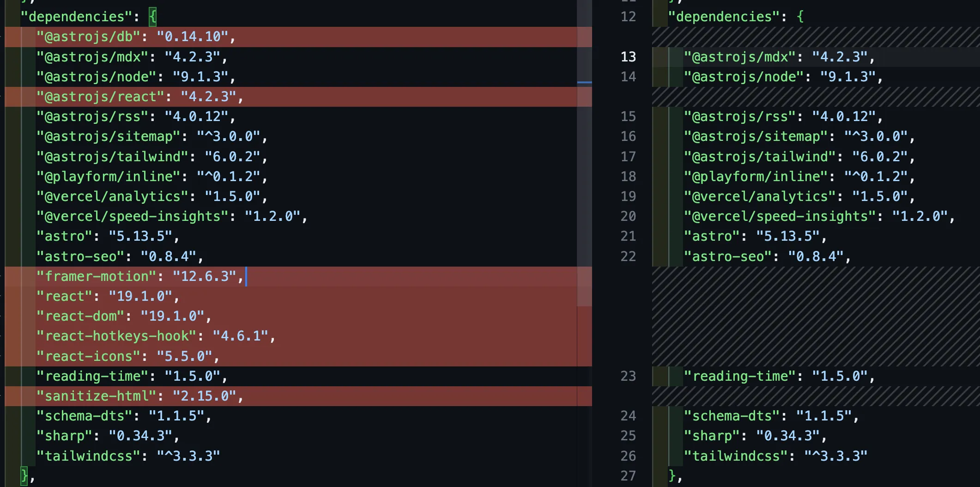Click the removed "react-icons" dependency line
Image resolution: width=980 pixels, height=487 pixels.
[x=127, y=357]
